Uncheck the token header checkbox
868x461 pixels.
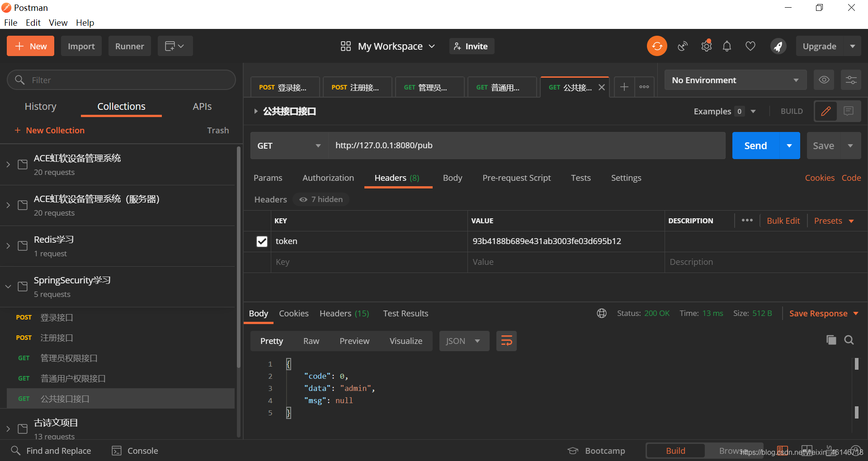pos(262,241)
